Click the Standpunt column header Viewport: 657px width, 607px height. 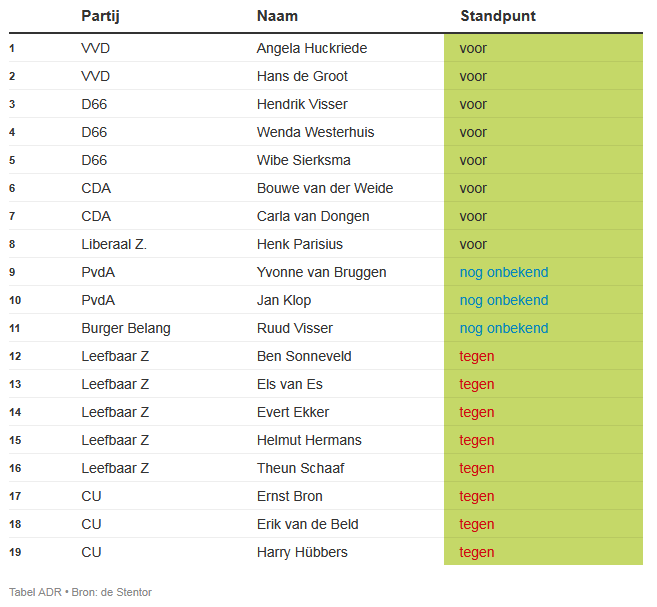498,16
